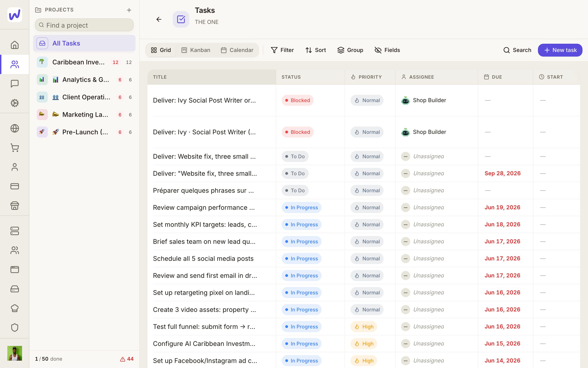Open the Caribbean Inve... project
The width and height of the screenshot is (588, 368).
(84, 62)
